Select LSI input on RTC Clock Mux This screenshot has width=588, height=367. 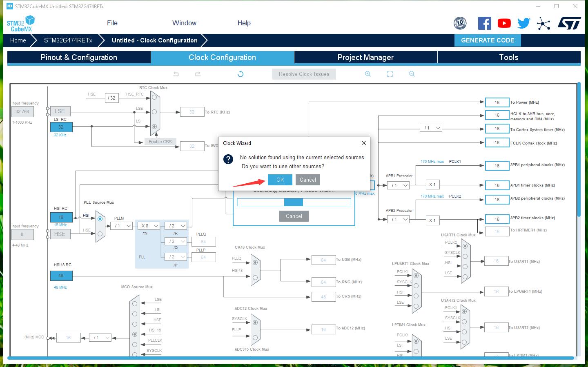[x=154, y=127]
